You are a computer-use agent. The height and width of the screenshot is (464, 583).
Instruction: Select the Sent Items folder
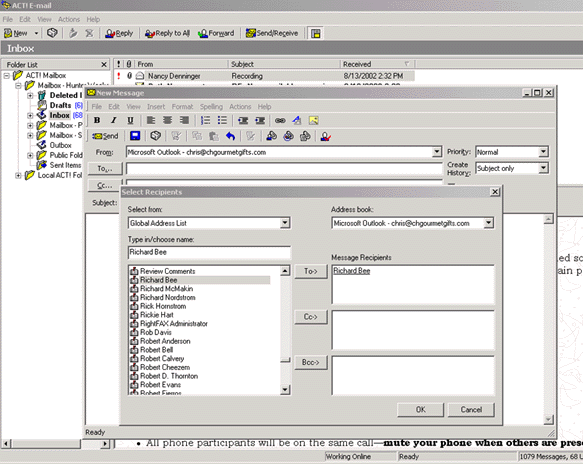[x=65, y=165]
